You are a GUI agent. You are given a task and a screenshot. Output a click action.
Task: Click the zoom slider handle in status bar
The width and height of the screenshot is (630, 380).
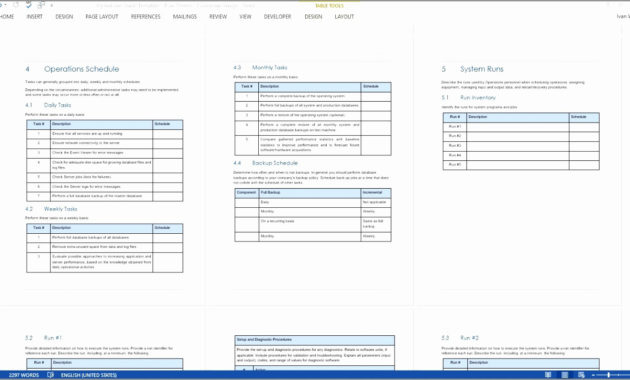coord(609,375)
